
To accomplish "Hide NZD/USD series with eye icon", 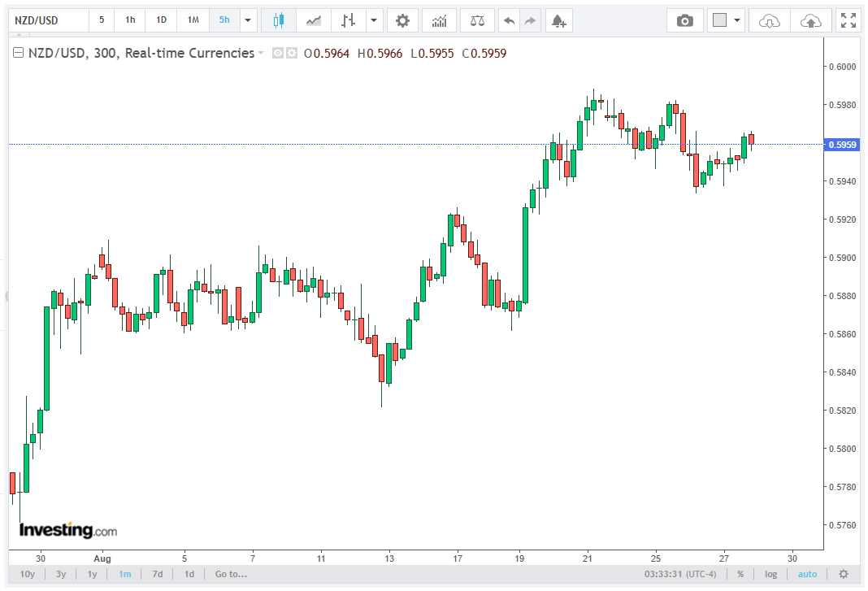I will tap(278, 53).
